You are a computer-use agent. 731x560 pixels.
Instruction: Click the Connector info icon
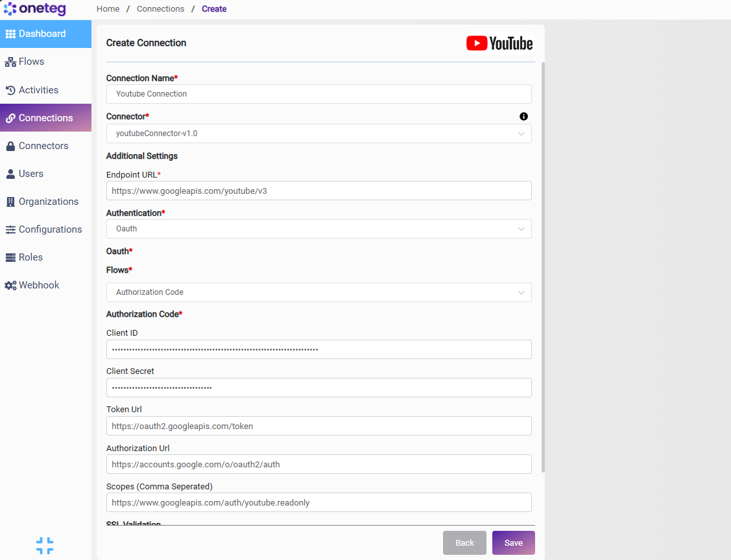click(x=523, y=117)
